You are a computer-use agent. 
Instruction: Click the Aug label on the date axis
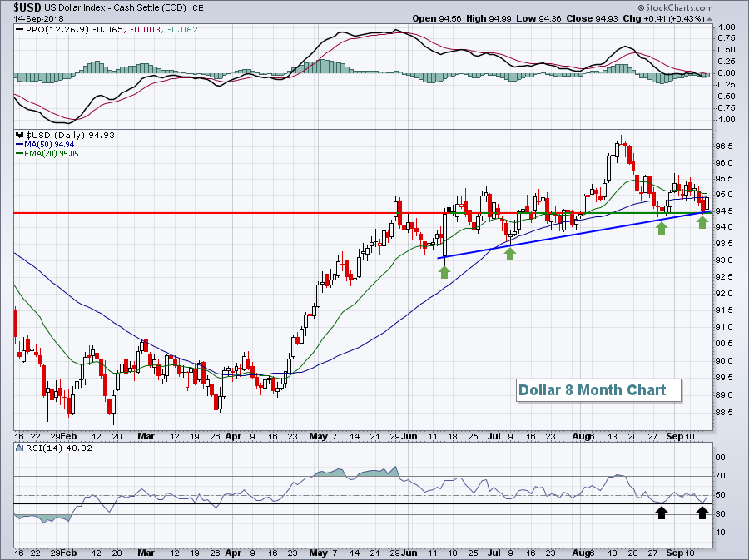click(x=583, y=436)
